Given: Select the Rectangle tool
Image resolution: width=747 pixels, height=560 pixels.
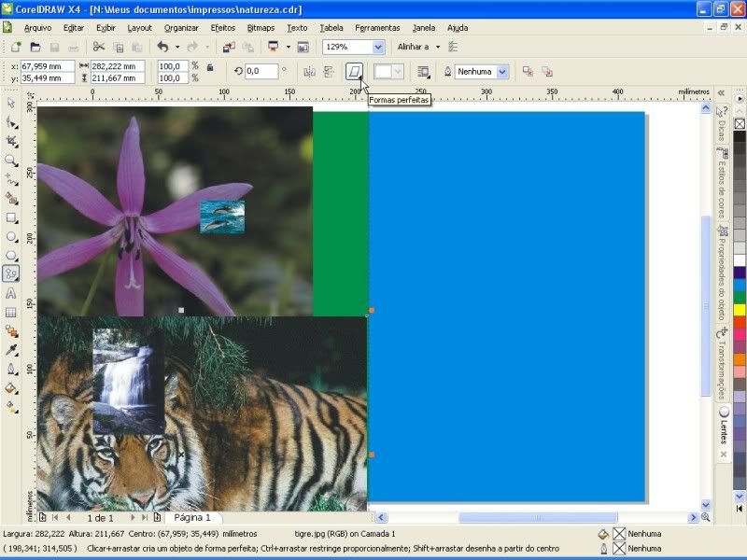Looking at the screenshot, I should tap(11, 217).
